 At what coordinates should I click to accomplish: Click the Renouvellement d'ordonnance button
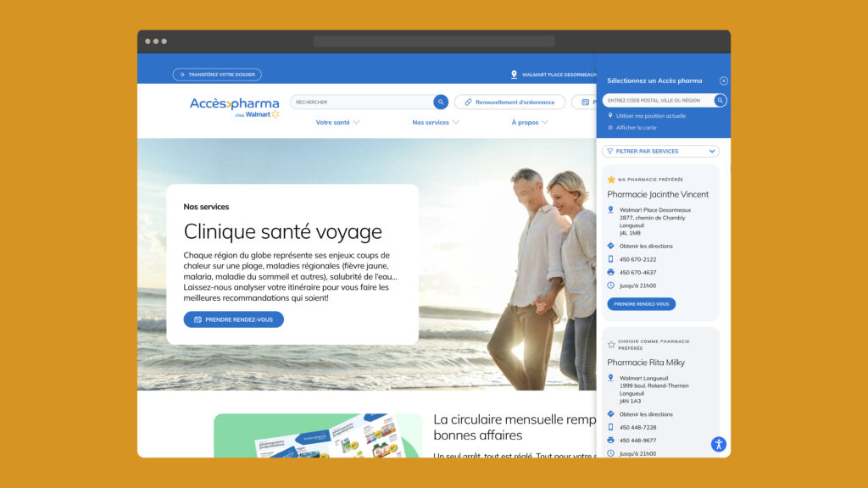coord(509,103)
